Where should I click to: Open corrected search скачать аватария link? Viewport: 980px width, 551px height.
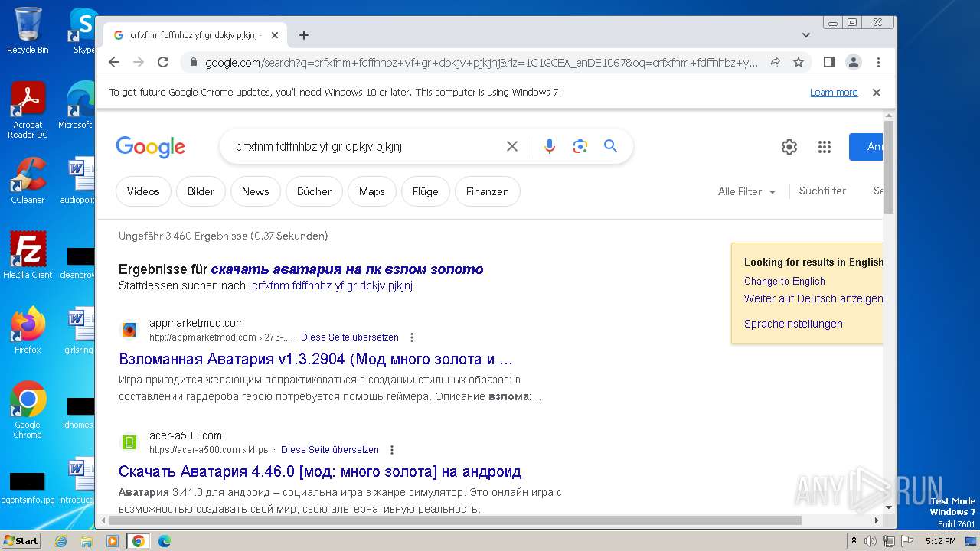coord(347,269)
